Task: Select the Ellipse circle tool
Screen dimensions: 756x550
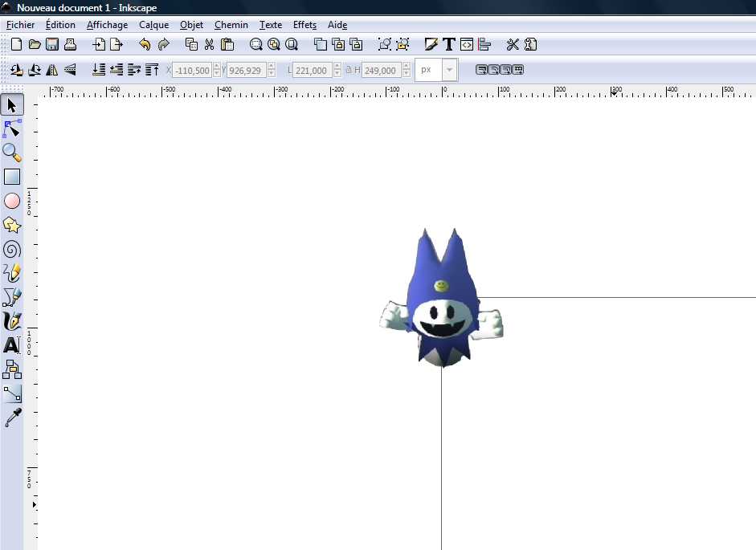Action: (x=12, y=201)
